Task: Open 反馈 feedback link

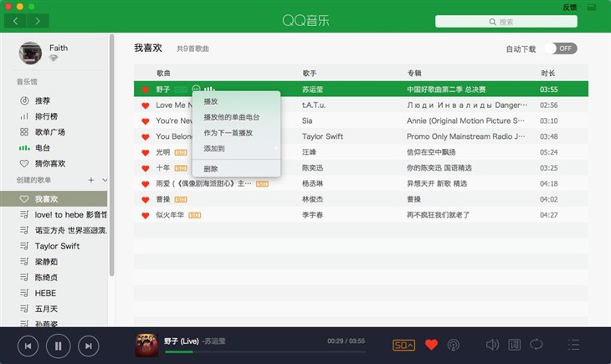Action: pos(570,7)
